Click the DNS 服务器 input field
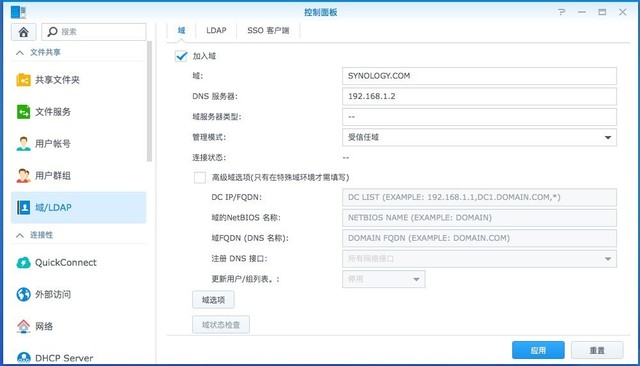 [x=479, y=97]
